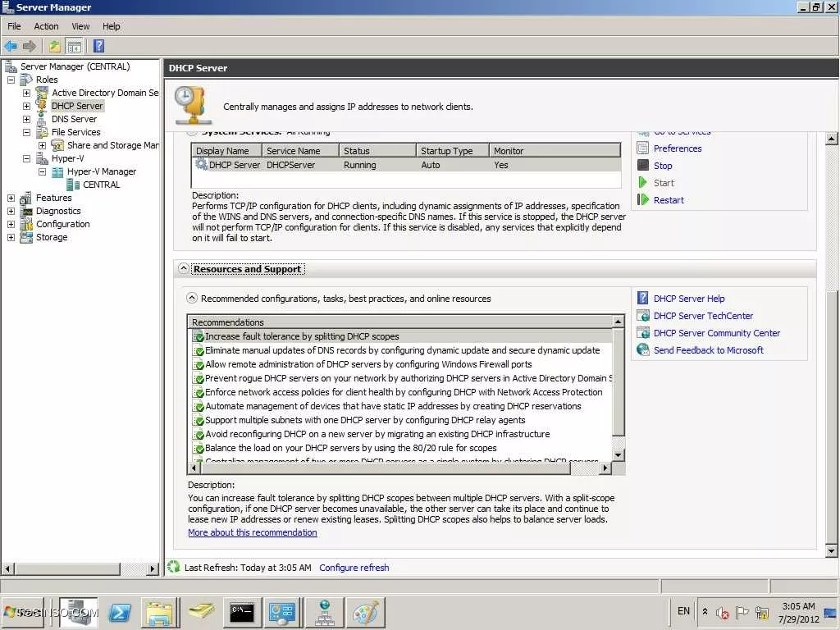
Task: Click the More about this recommendation link
Action: (253, 532)
